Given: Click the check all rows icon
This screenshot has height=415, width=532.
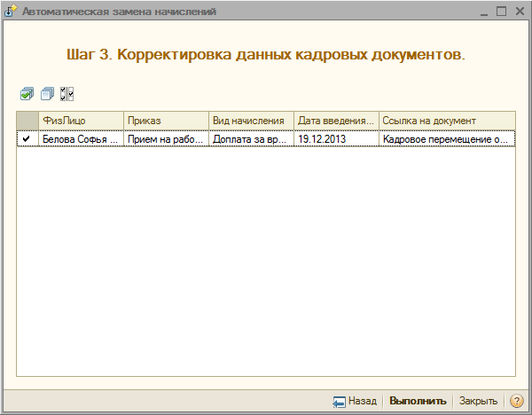Looking at the screenshot, I should 27,93.
